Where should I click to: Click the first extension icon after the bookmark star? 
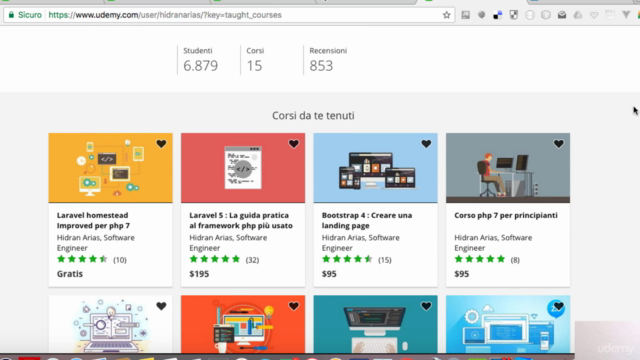(x=466, y=15)
